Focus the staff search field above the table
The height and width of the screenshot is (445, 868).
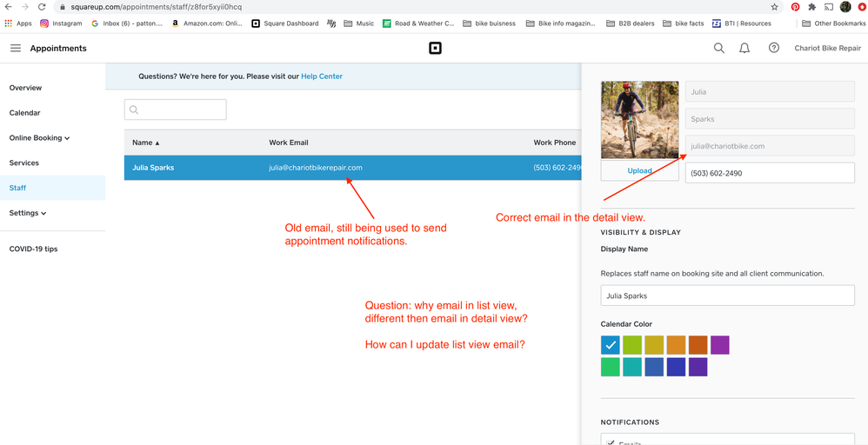tap(175, 110)
